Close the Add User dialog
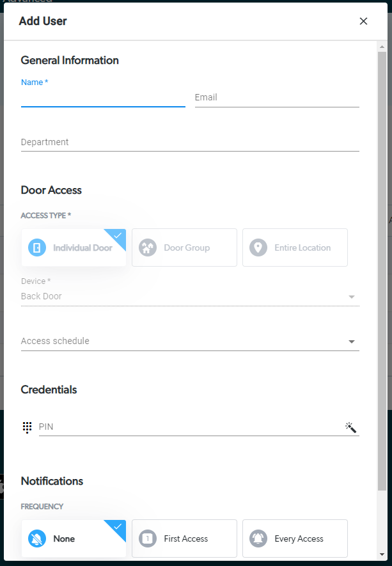This screenshot has height=566, width=392. (x=363, y=21)
